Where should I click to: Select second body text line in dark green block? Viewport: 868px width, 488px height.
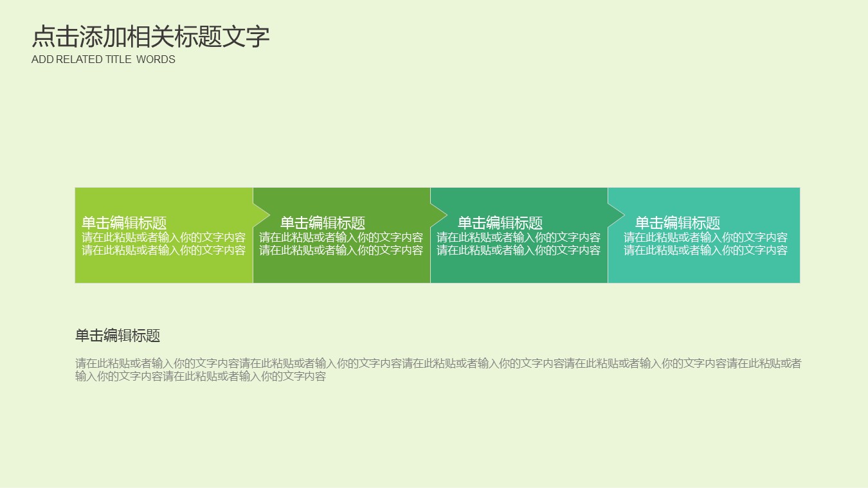[x=341, y=251]
